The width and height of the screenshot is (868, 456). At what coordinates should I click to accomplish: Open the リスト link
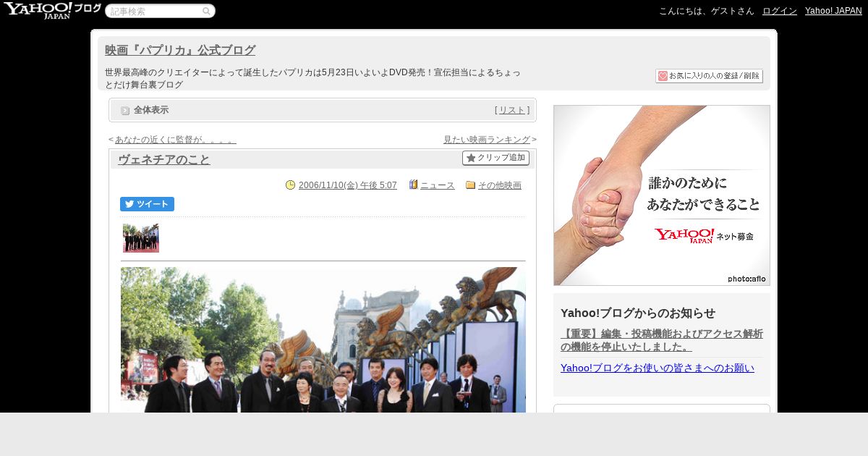512,110
